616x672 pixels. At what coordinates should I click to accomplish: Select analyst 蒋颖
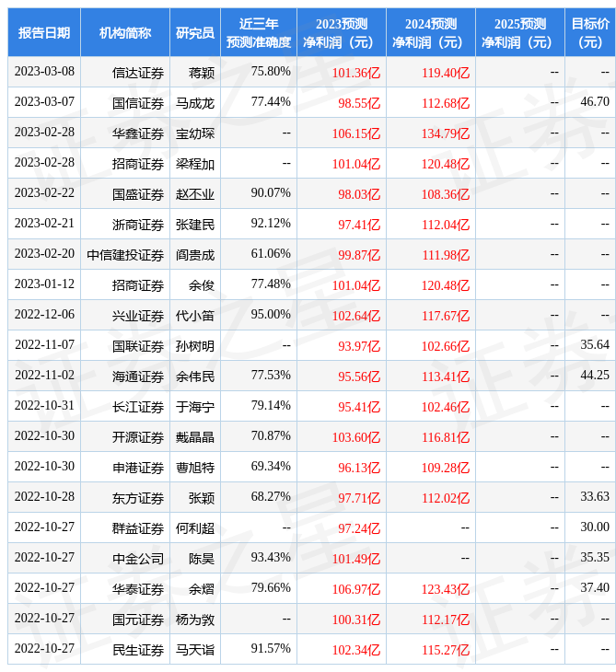click(x=201, y=73)
